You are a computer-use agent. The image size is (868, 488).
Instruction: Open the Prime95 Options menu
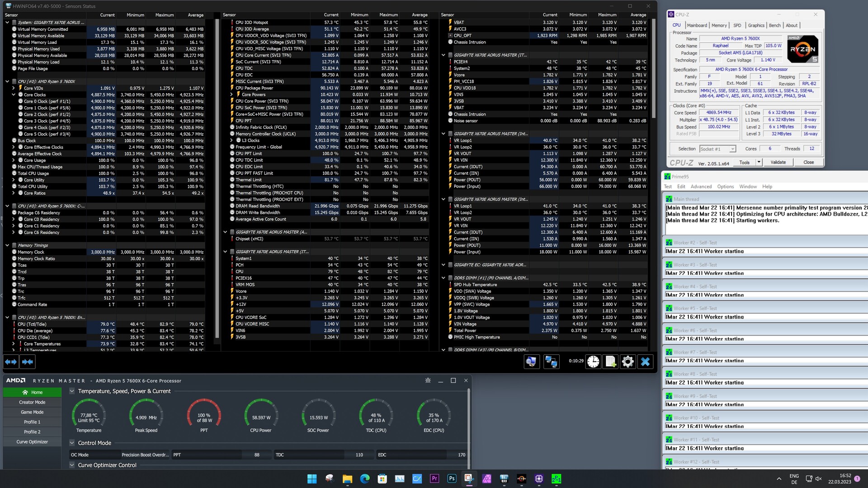point(725,187)
